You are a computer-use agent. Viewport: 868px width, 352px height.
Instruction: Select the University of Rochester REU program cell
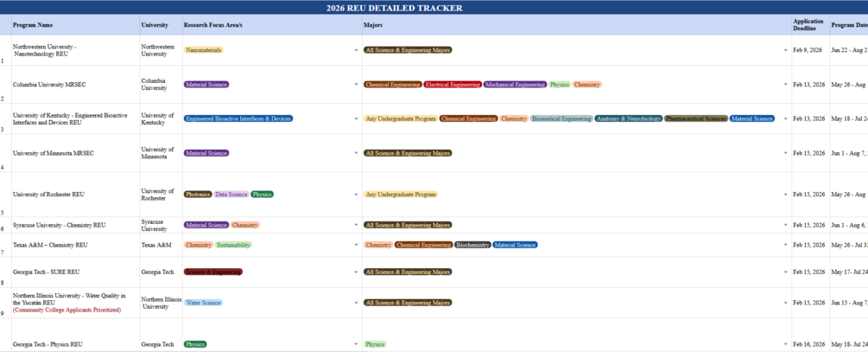pyautogui.click(x=75, y=195)
